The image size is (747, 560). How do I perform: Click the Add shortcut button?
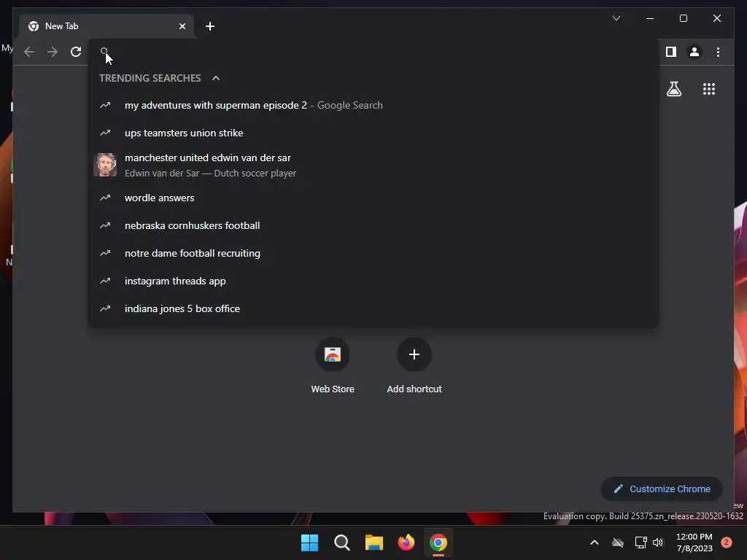click(414, 366)
